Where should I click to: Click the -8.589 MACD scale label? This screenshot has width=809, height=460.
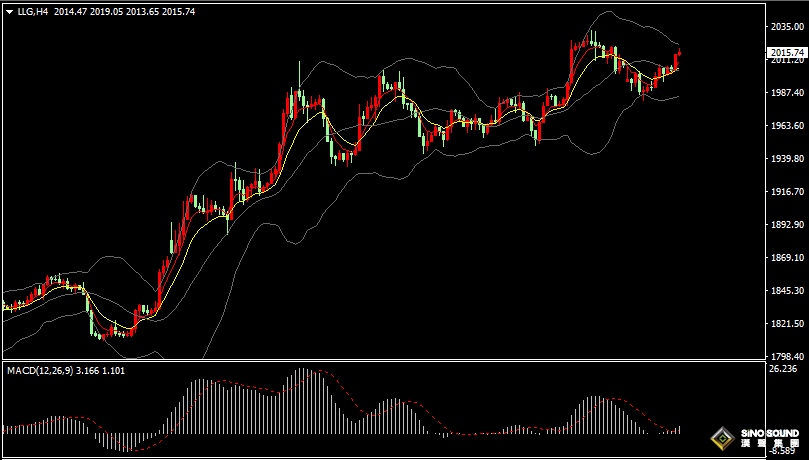pos(782,453)
